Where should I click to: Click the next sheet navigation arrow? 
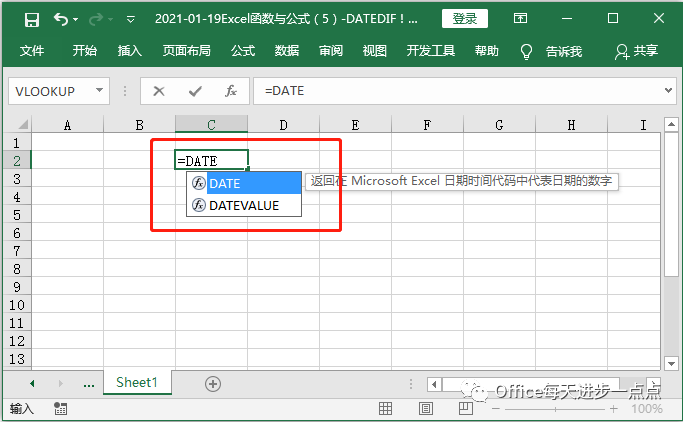pyautogui.click(x=61, y=383)
